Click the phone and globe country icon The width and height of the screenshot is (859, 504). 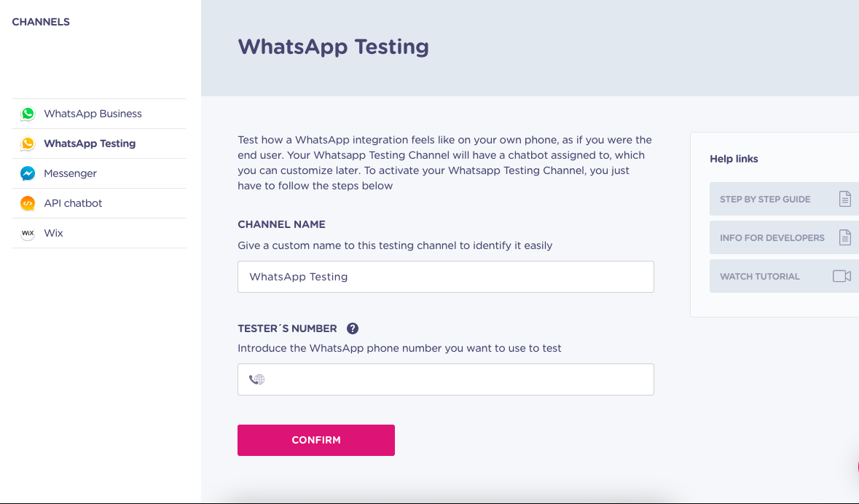256,379
